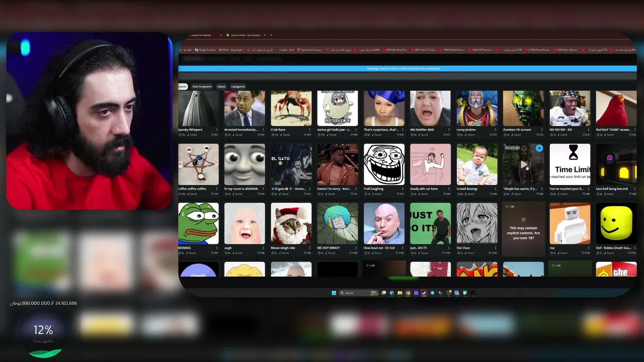The image size is (644, 362).
Task: Open options menu for ME HOY MINOY
Action: 356,248
